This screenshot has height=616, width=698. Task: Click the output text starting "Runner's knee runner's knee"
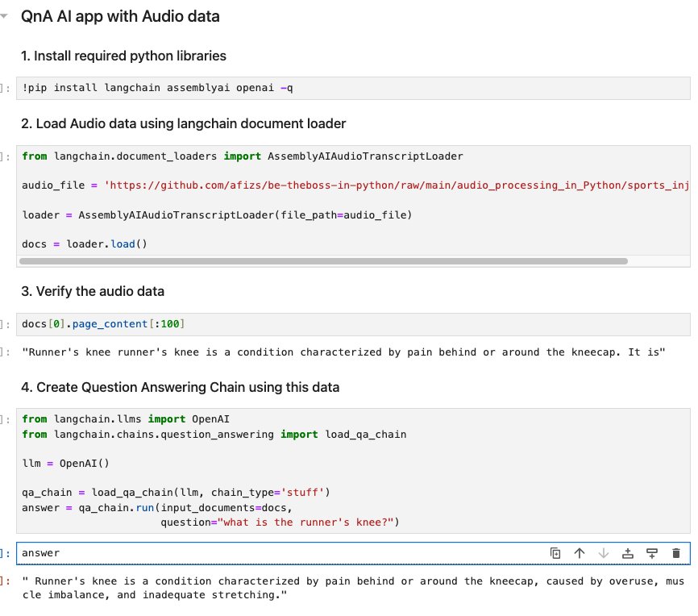pos(343,352)
